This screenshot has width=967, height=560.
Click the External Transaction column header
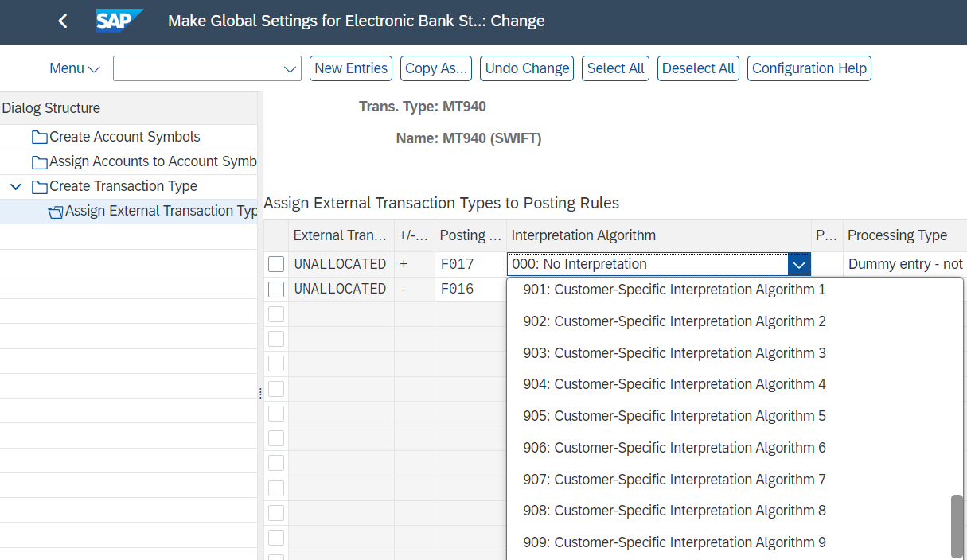pos(341,235)
